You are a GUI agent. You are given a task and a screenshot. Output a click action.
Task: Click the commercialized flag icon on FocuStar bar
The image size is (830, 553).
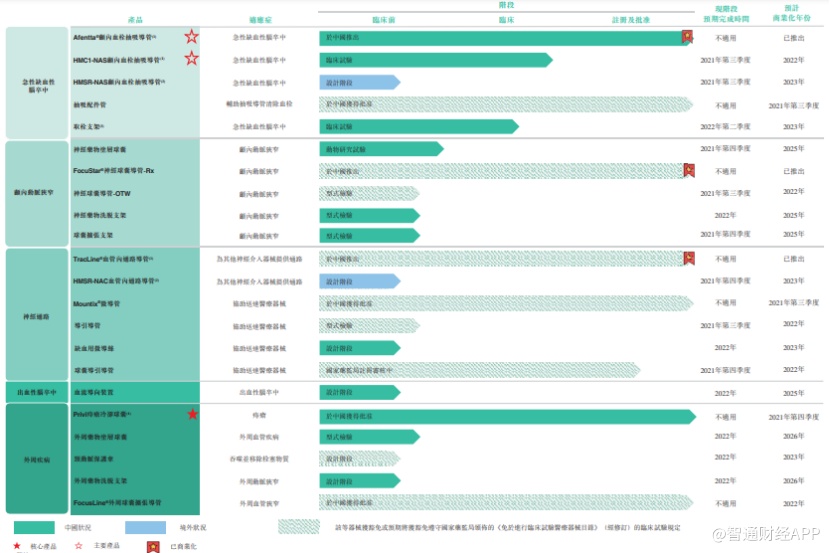(x=689, y=170)
